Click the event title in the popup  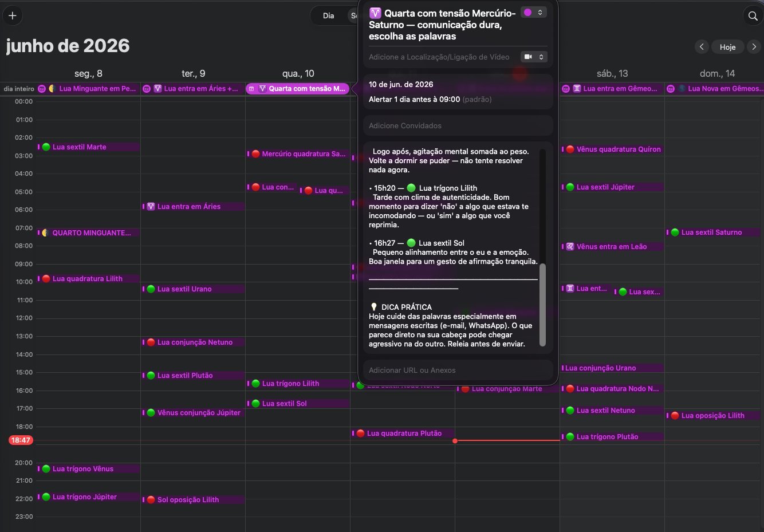coord(442,25)
